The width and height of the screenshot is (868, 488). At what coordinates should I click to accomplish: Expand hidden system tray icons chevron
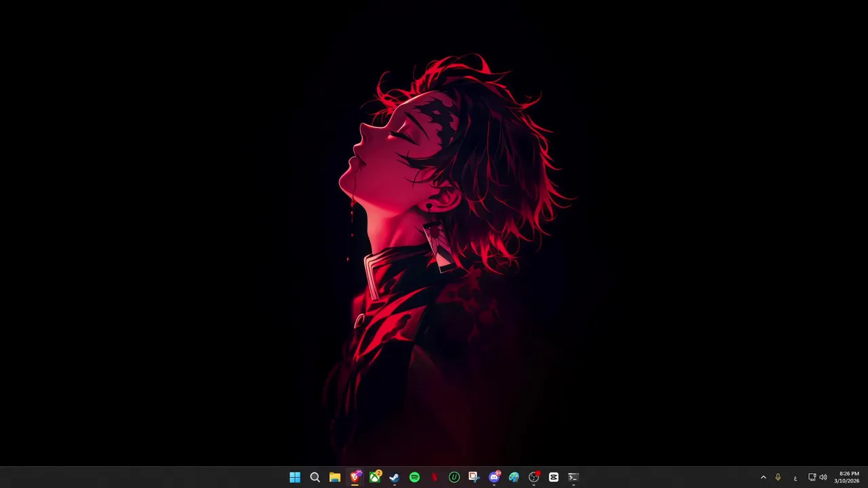[763, 477]
